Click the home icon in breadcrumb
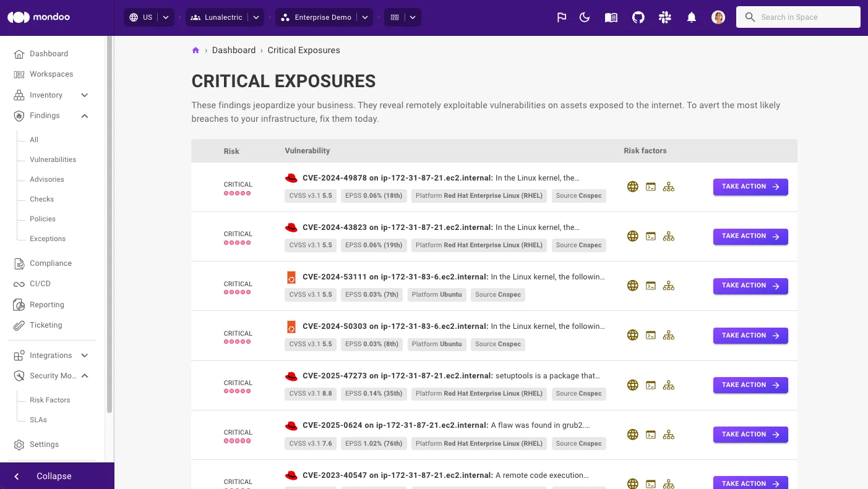The height and width of the screenshot is (489, 868). (x=196, y=51)
